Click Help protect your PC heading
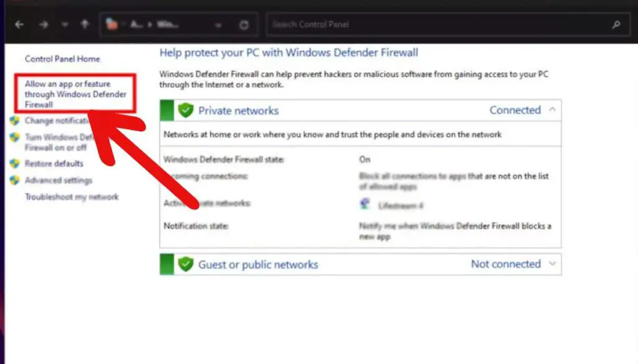Image resolution: width=638 pixels, height=364 pixels. pos(288,53)
